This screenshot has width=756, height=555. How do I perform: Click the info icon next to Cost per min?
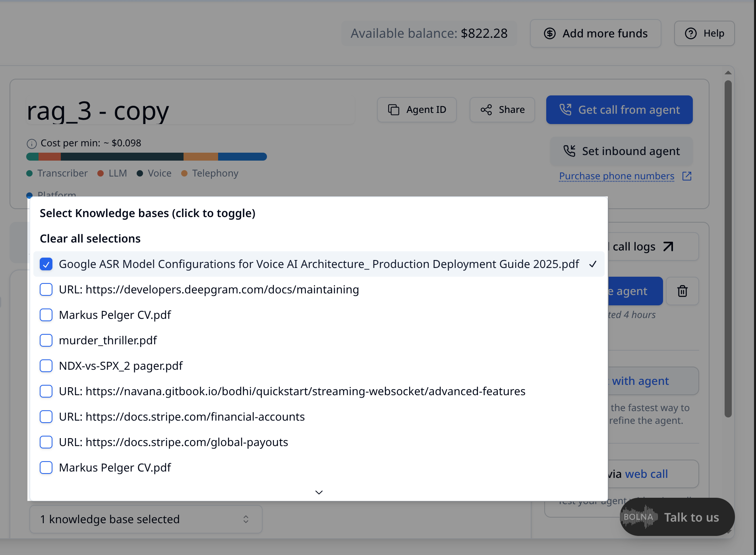pos(31,143)
